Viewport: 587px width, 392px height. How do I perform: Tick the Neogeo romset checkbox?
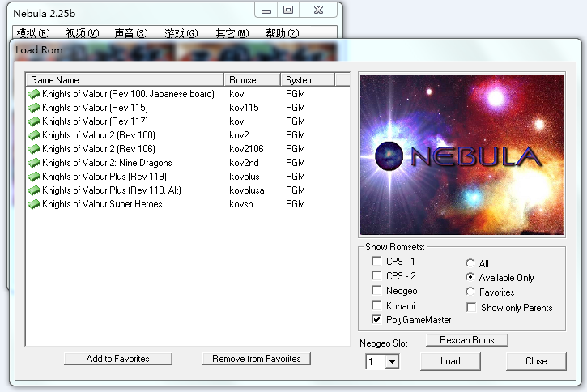pyautogui.click(x=376, y=290)
